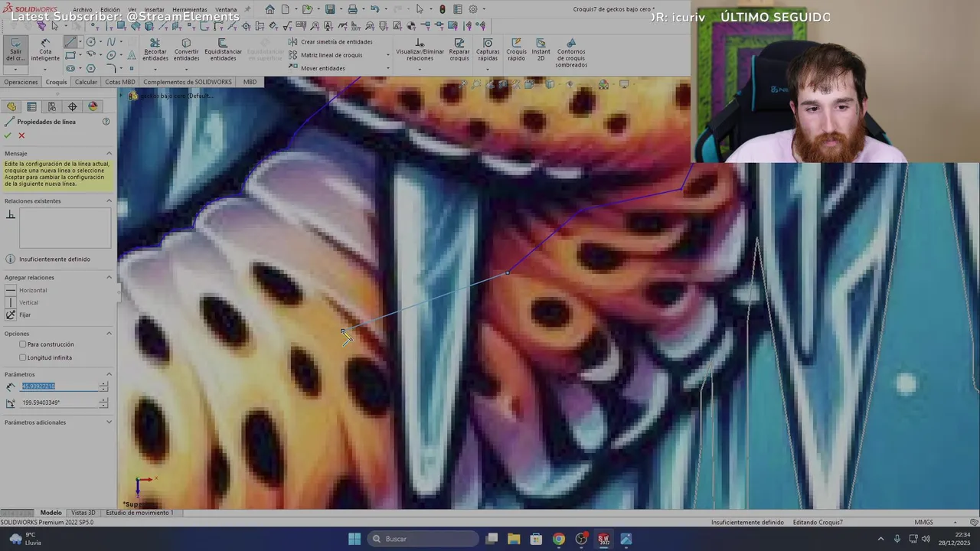Add a Fijar relation
Image resolution: width=980 pixels, height=551 pixels.
point(18,315)
